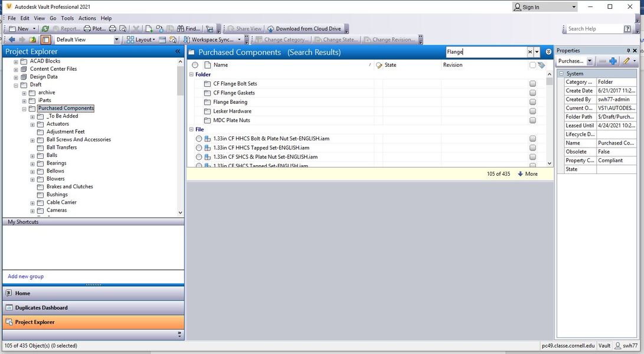Select radio for 1.33in CF SHCS & Plate Nut Set
644x354 pixels.
[x=199, y=157]
